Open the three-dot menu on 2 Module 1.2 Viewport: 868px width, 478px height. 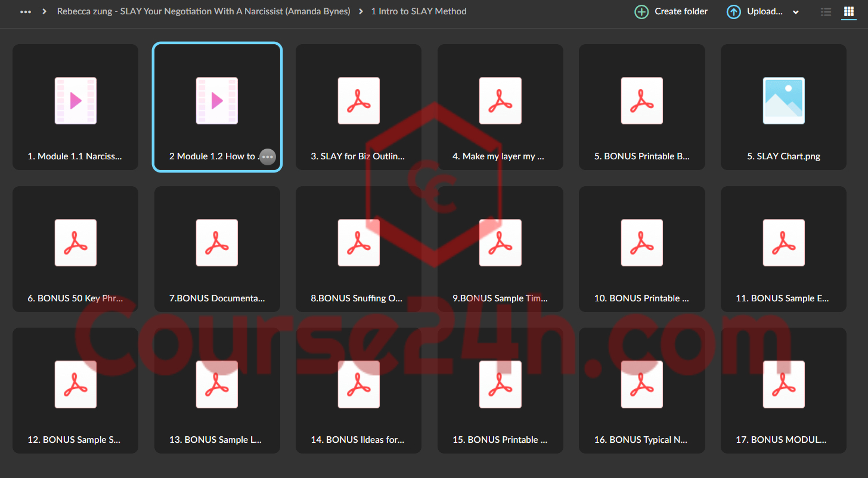click(268, 156)
